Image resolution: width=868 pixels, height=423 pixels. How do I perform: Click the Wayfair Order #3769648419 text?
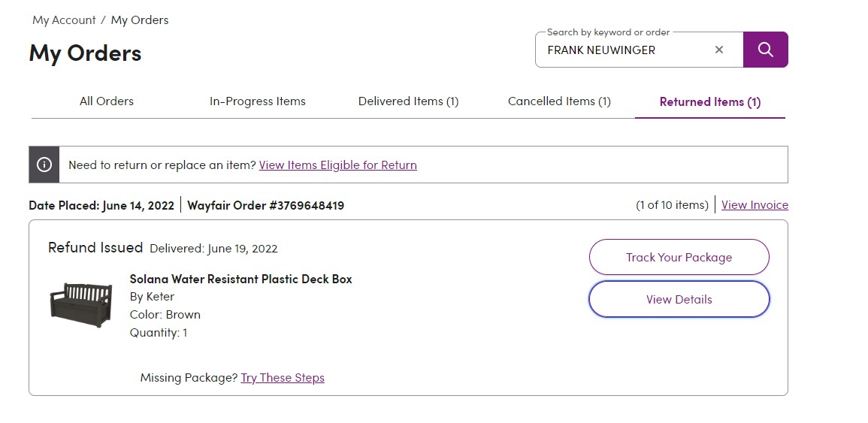pos(266,205)
